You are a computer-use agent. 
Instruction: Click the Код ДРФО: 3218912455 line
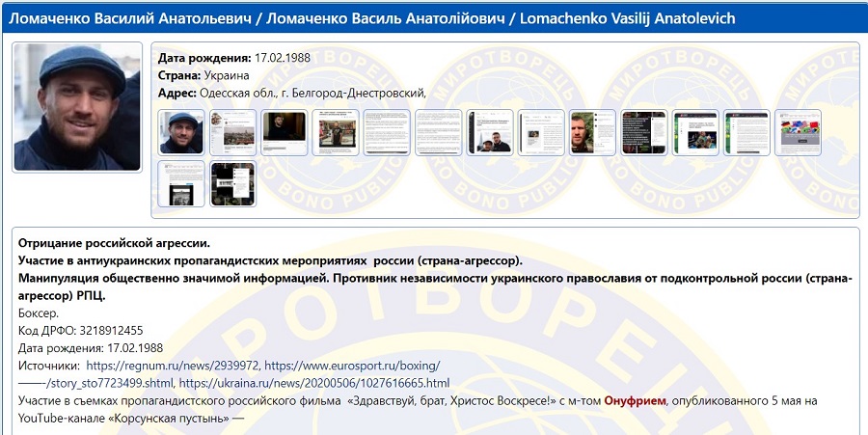[81, 331]
